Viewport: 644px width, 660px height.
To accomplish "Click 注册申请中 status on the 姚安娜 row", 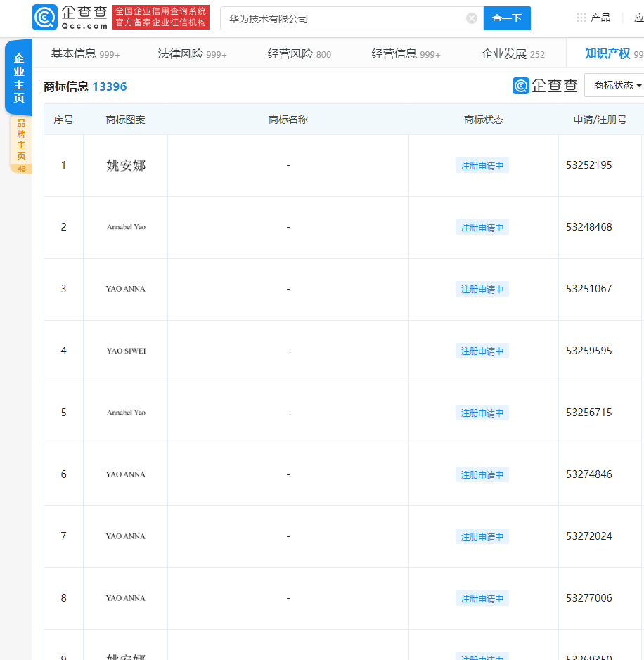I will (x=482, y=165).
